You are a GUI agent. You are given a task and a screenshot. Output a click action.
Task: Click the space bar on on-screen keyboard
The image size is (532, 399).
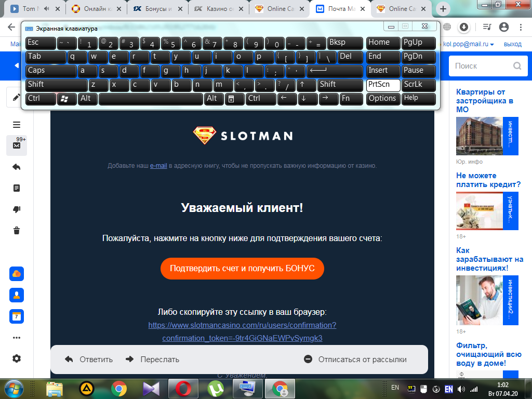(151, 99)
